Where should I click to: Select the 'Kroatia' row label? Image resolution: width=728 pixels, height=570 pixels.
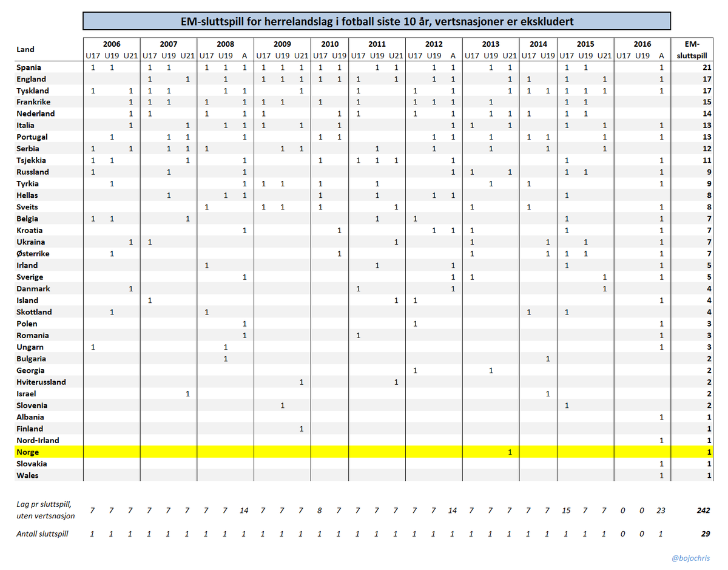click(x=30, y=230)
